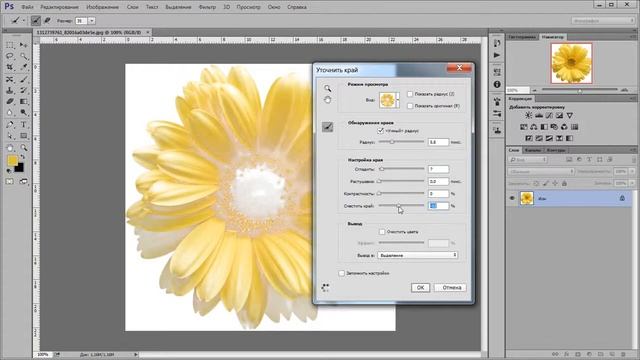Select the Zoom tool in toolbox
This screenshot has width=640, height=360.
pos(24,148)
